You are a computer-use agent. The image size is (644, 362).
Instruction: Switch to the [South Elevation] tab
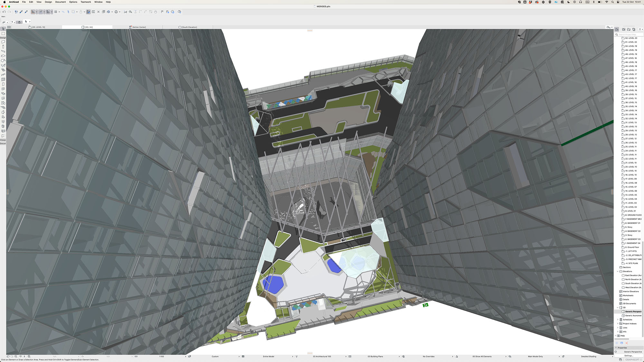tap(188, 27)
